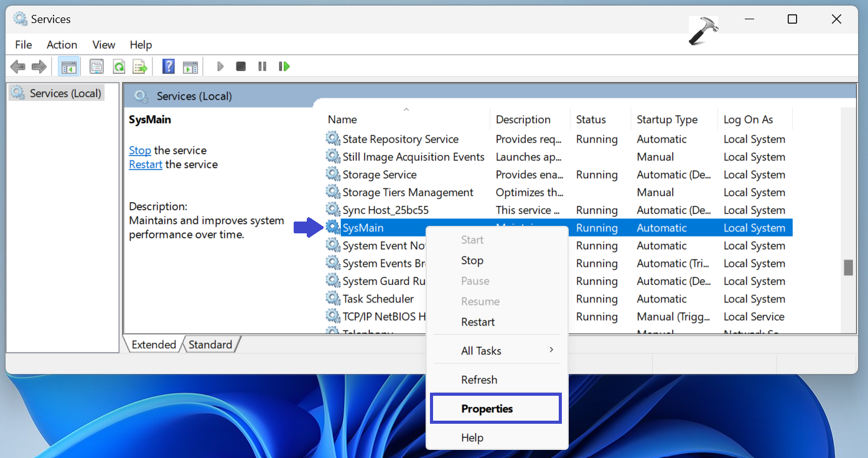Click the vertical scrollbar thumb in services list
This screenshot has width=868, height=458.
847,268
